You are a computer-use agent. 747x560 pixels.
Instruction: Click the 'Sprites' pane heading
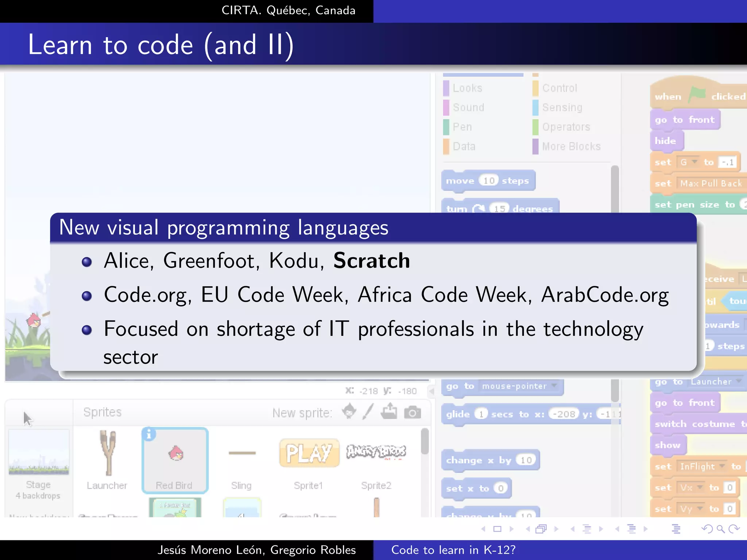point(102,412)
